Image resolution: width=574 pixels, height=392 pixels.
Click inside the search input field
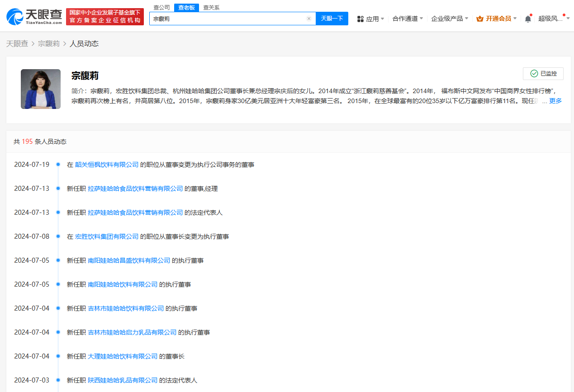[226, 19]
